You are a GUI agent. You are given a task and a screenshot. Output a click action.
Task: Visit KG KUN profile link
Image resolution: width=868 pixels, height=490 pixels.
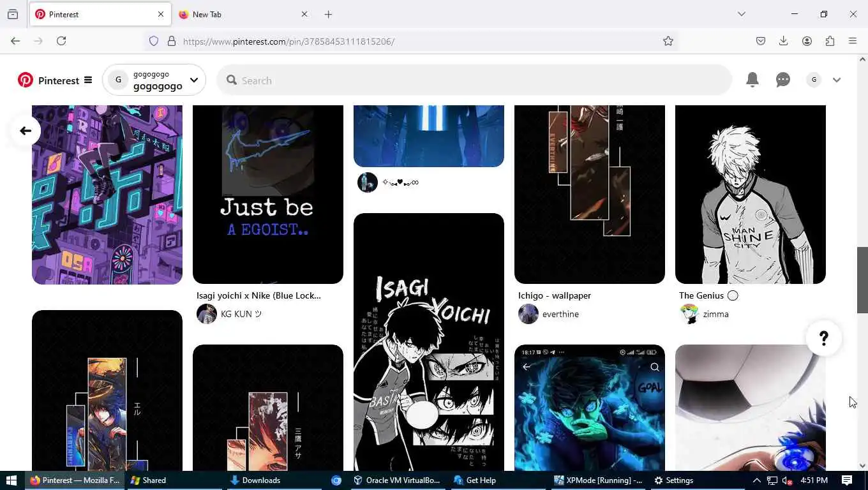point(241,314)
